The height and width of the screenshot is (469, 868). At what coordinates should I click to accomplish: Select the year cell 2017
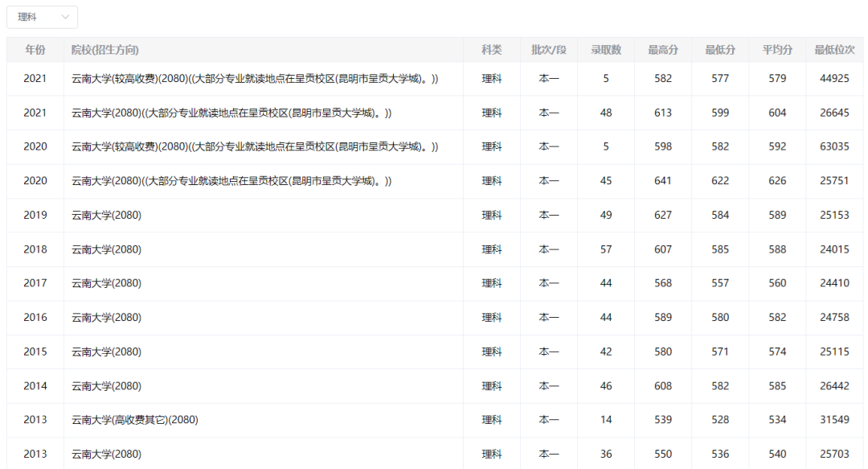tap(35, 283)
